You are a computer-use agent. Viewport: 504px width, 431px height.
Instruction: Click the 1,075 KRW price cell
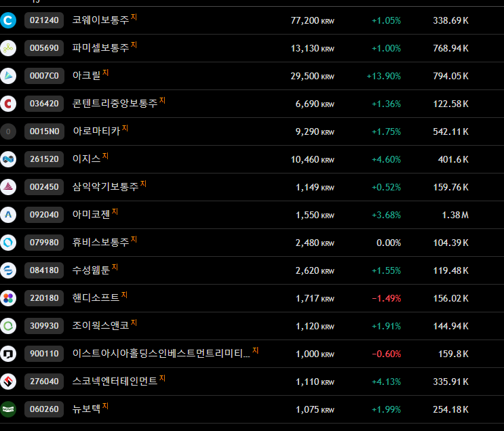315,410
